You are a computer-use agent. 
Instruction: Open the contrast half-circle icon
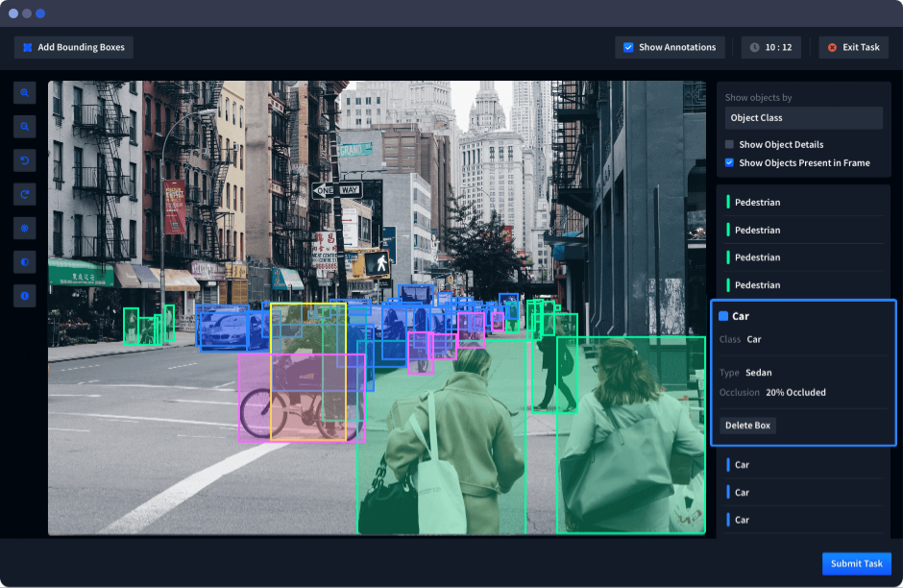click(25, 261)
